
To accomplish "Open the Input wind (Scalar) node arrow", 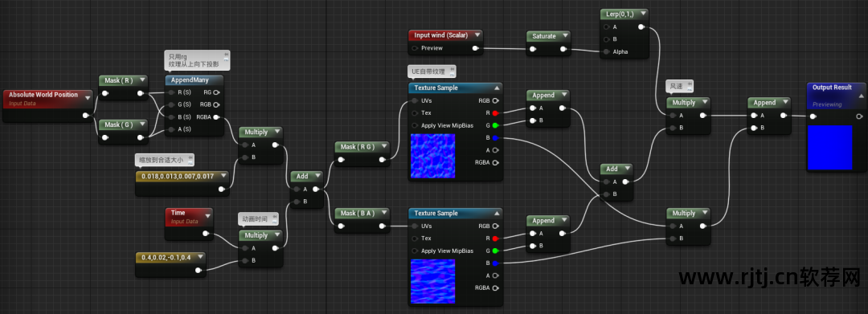I will (477, 35).
